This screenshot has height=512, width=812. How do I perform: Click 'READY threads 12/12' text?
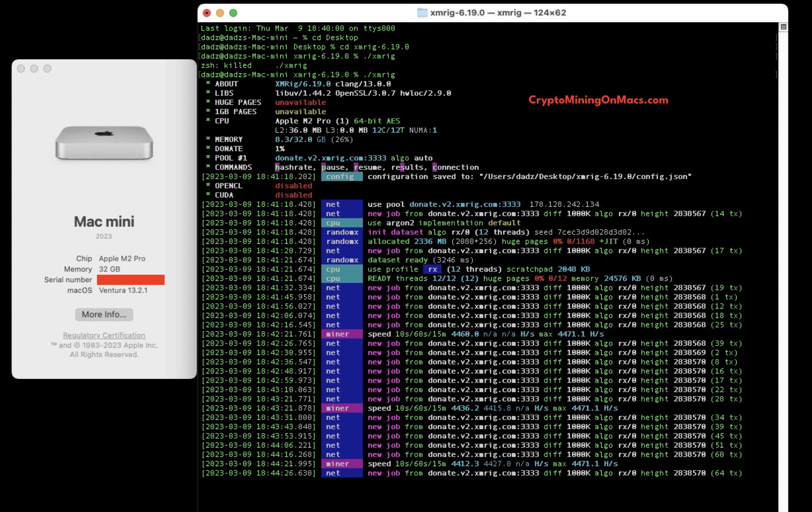pyautogui.click(x=412, y=279)
